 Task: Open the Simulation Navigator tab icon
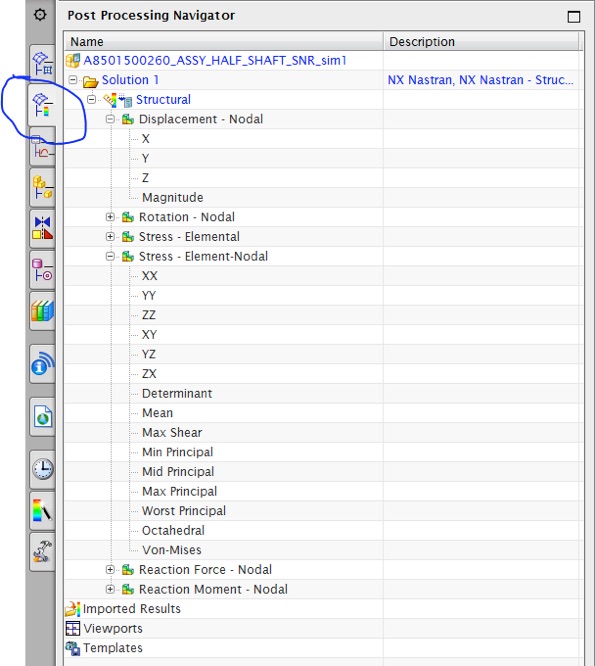42,64
